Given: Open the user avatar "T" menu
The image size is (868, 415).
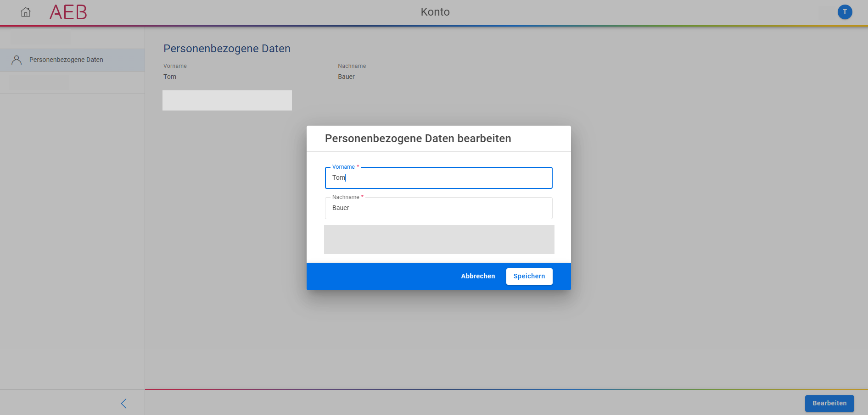Looking at the screenshot, I should click(x=844, y=12).
